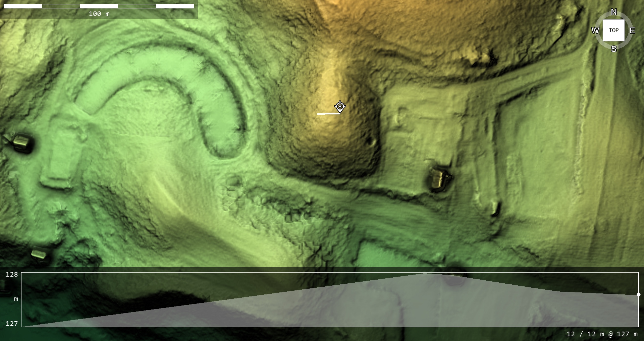Viewport: 644px width, 341px height.
Task: Click the small structure in lower left corner
Action: 39,253
